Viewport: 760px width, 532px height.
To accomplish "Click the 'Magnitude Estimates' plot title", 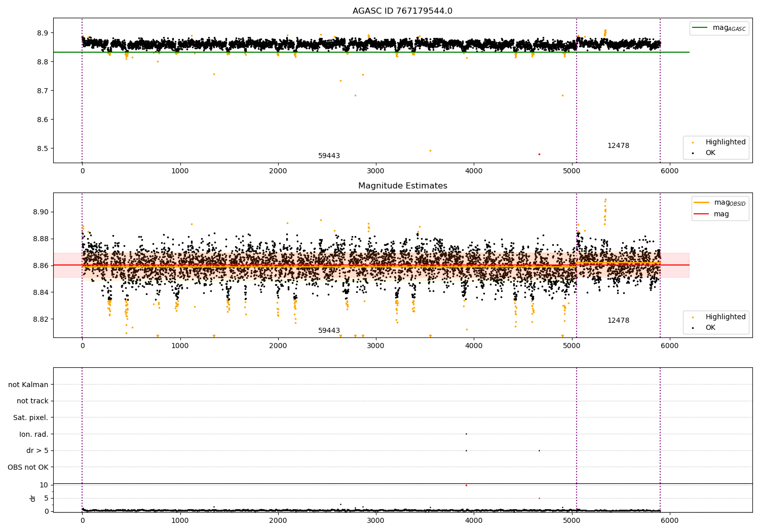I will (x=402, y=186).
